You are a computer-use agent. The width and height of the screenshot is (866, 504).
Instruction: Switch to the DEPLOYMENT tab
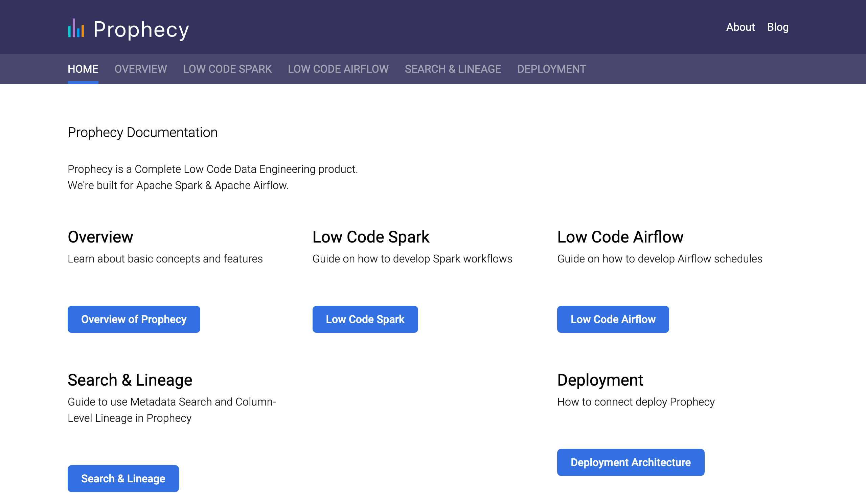point(551,69)
